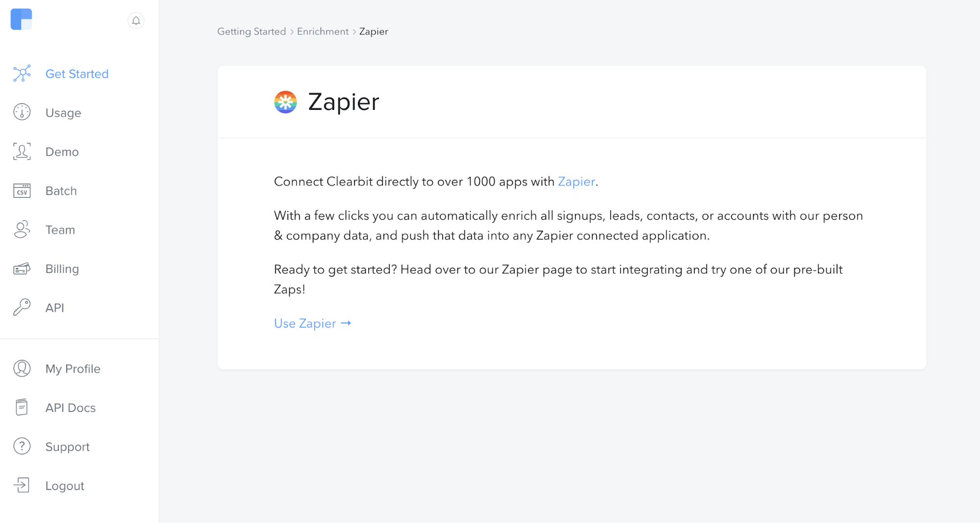Follow the Use Zapier link
Screen dimensions: 980x523
[312, 323]
